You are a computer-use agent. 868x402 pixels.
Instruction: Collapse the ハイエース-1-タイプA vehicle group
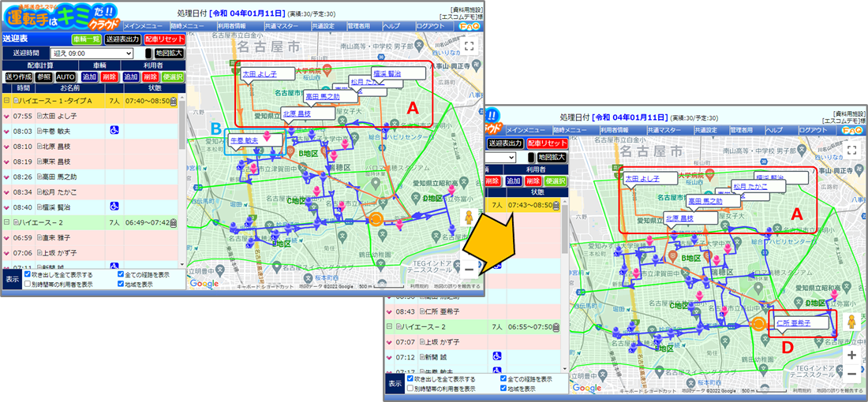coord(6,101)
